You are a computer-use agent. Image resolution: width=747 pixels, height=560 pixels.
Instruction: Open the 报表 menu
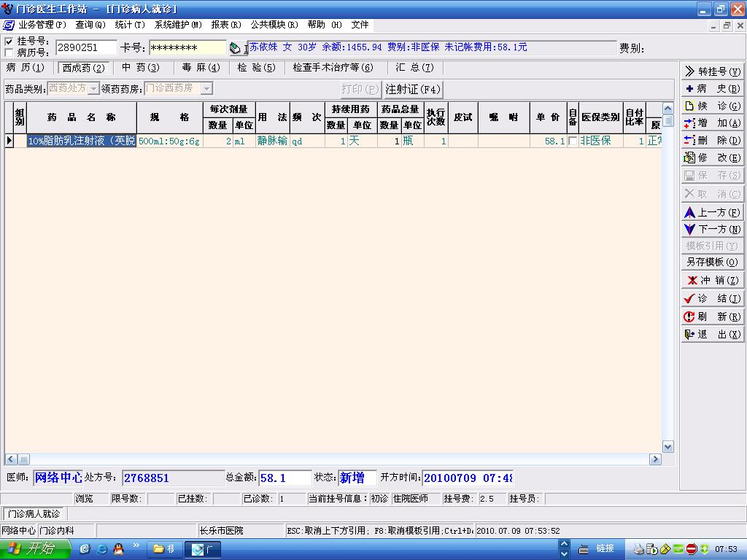pos(226,25)
